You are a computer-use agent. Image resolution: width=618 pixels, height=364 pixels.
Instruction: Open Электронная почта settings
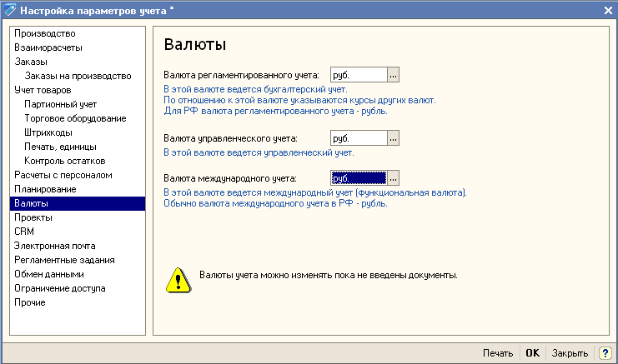(x=78, y=246)
